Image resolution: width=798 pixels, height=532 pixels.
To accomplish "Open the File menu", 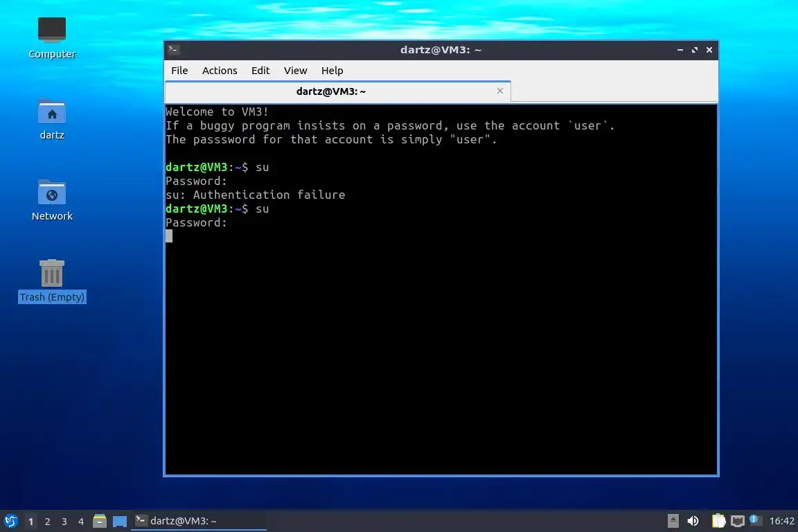I will [x=179, y=70].
